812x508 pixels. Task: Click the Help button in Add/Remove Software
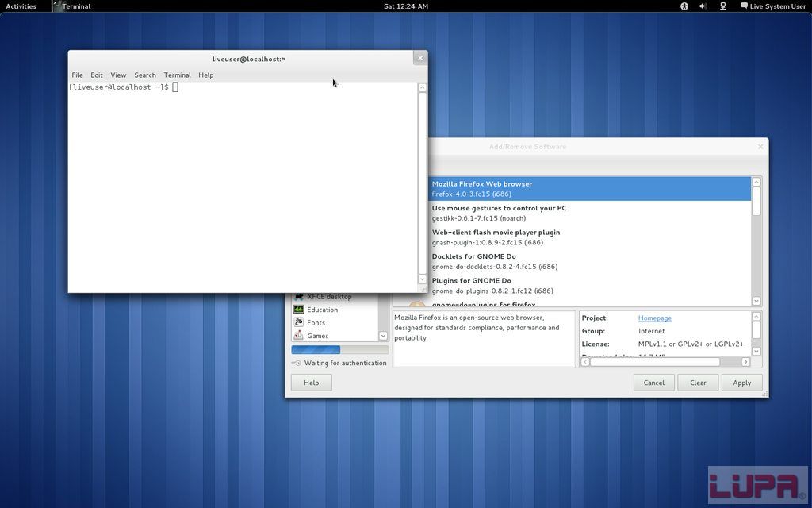click(311, 383)
